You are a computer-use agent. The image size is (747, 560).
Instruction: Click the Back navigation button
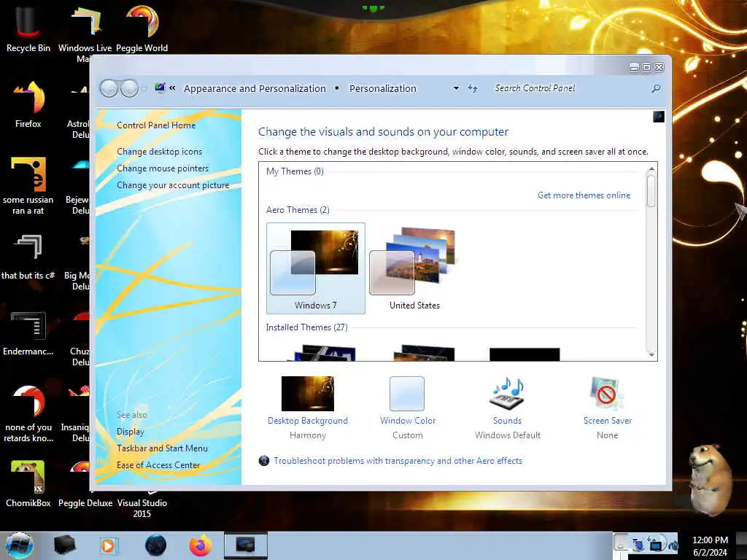coord(109,88)
